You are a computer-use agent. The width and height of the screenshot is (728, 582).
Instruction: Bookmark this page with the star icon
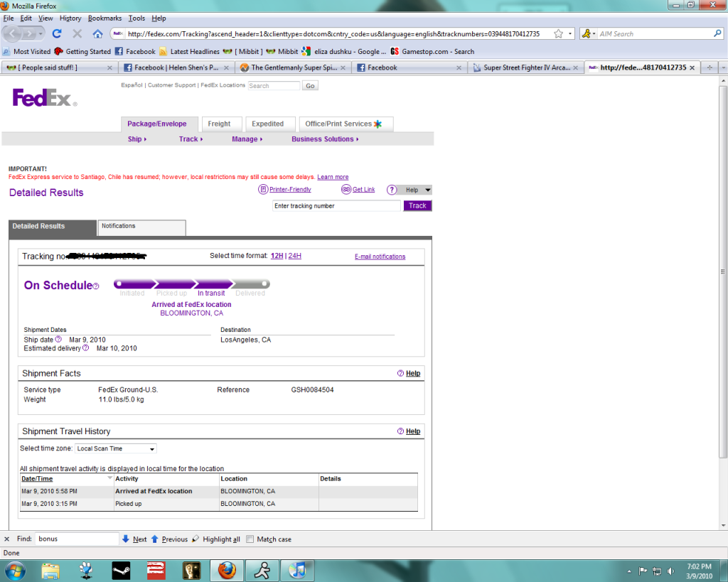coord(559,33)
